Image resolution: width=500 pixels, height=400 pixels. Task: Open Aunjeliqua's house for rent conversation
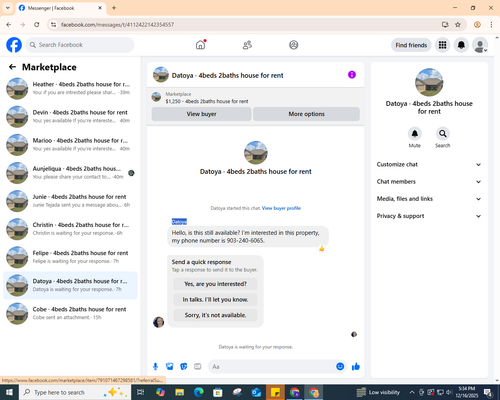click(70, 173)
